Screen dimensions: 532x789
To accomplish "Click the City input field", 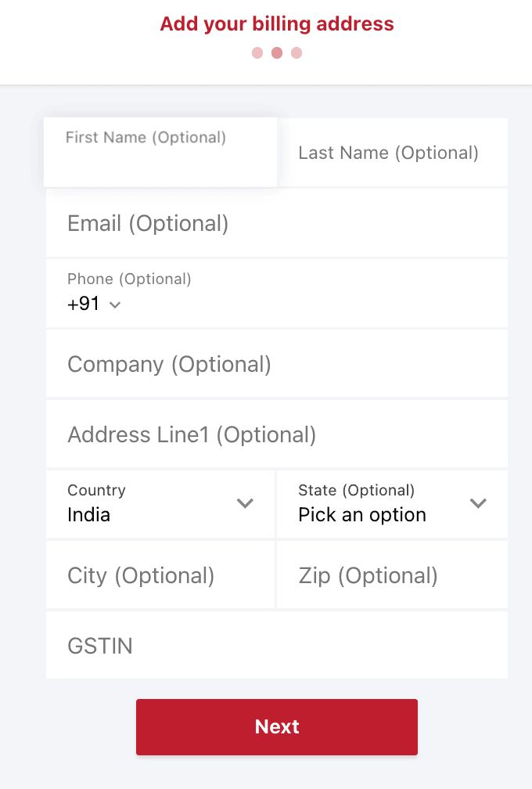I will pos(156,575).
